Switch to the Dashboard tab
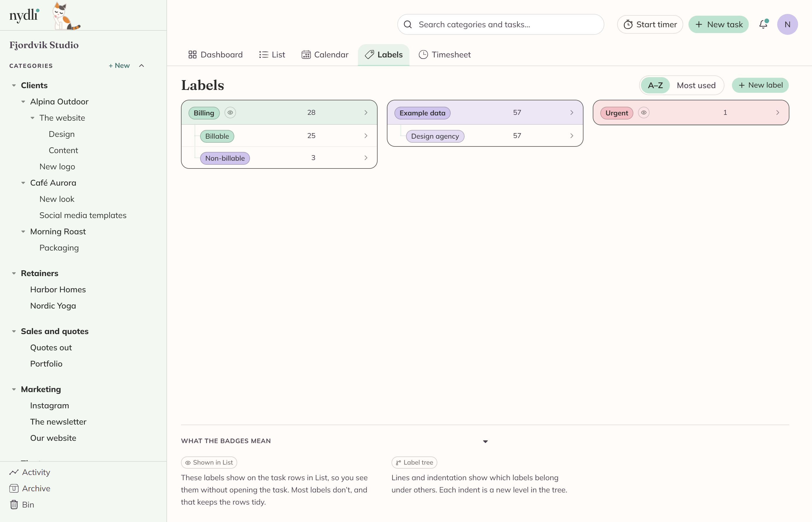 215,55
